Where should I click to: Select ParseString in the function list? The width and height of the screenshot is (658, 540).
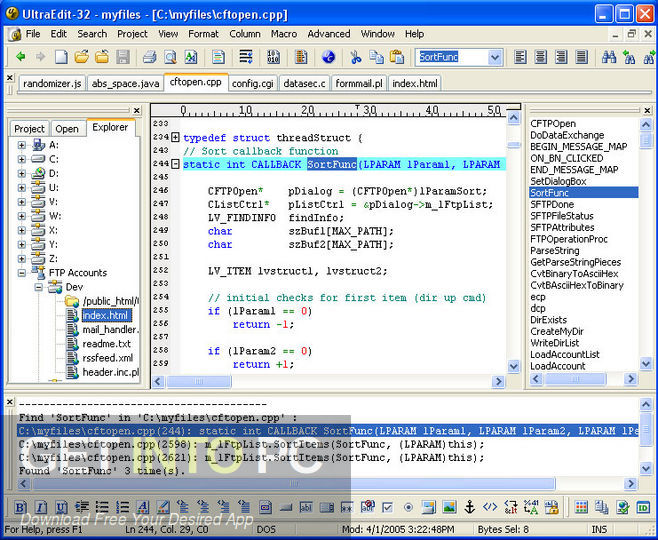[555, 251]
